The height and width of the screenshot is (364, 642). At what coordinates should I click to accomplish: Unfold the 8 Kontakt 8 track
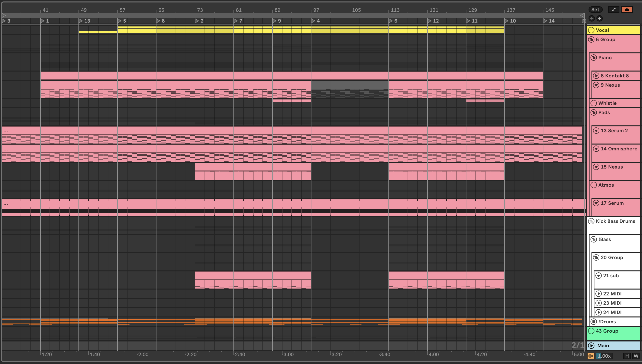click(x=596, y=76)
